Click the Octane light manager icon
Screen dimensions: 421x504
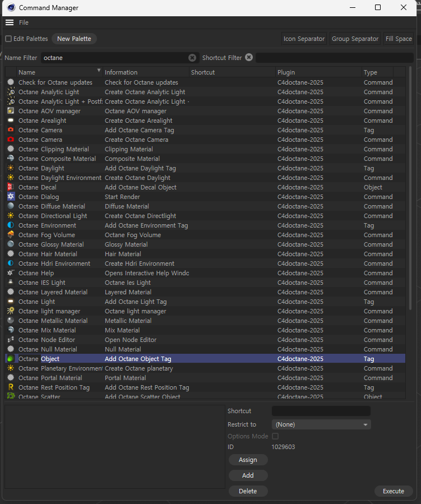[11, 311]
